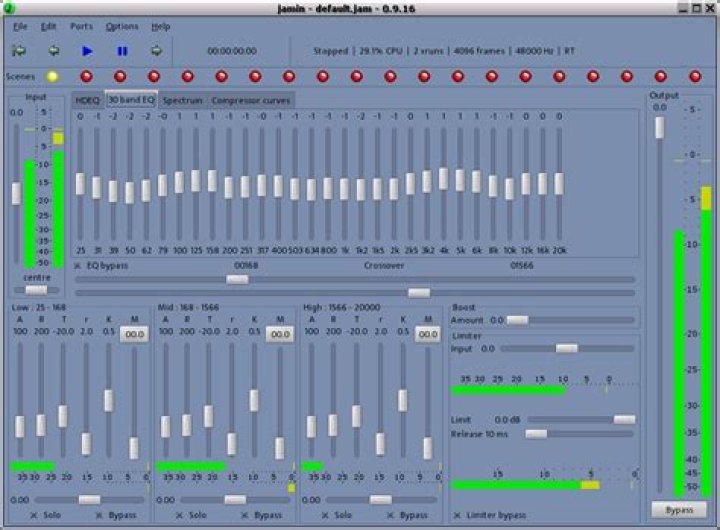Open the File menu

tap(20, 27)
